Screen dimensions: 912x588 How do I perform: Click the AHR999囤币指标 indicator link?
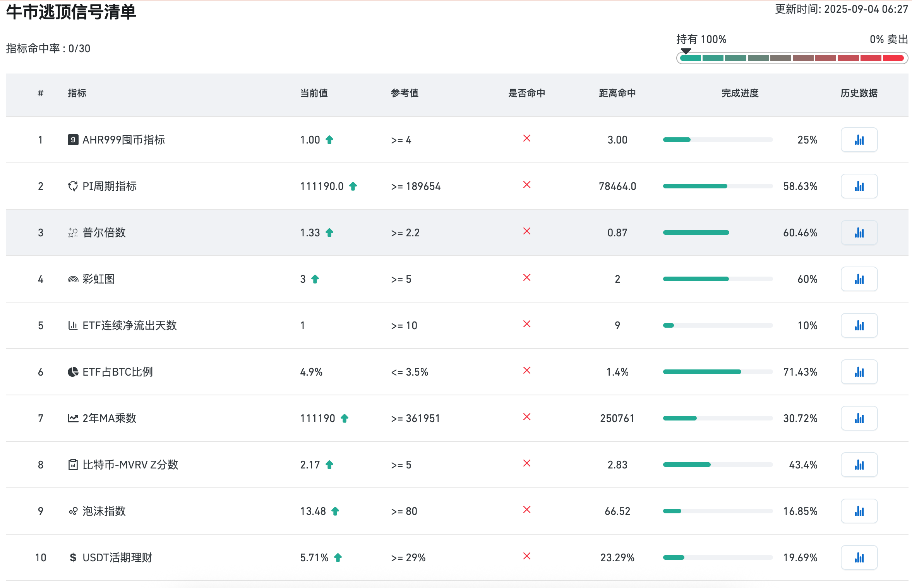coord(123,140)
